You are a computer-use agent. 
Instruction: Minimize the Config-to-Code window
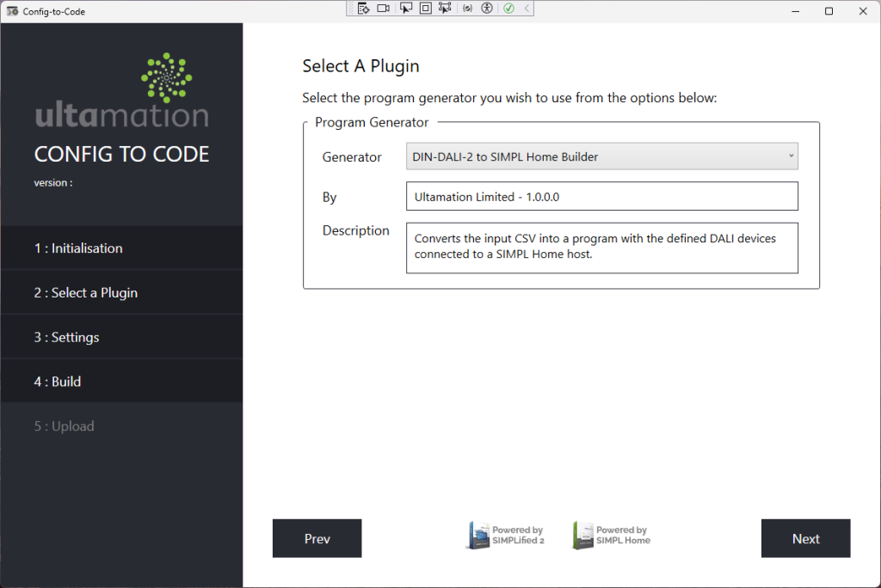point(795,11)
